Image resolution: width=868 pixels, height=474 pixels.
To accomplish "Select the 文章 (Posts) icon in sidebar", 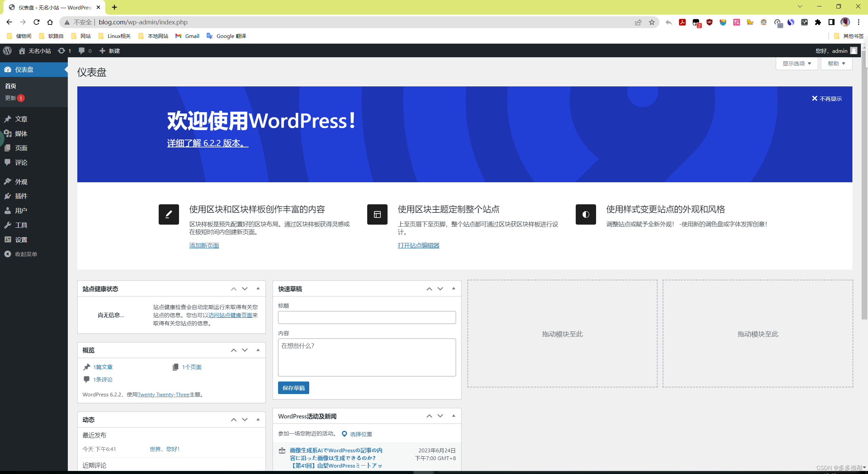I will 8,119.
